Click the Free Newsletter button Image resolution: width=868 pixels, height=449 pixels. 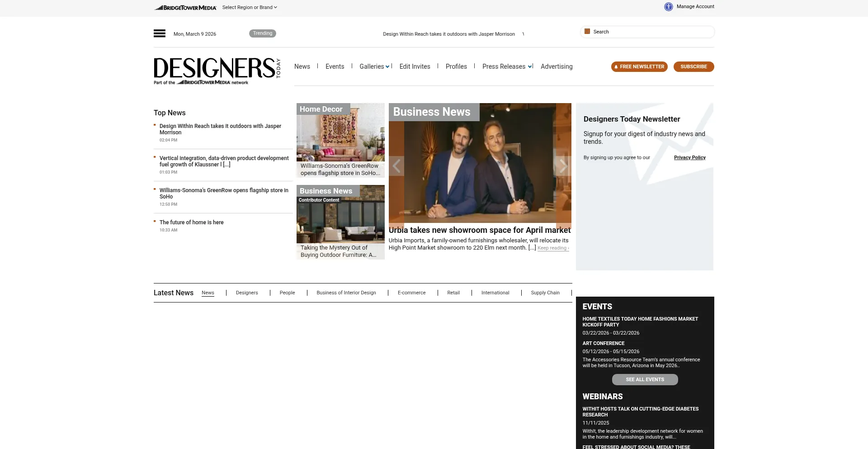tap(639, 66)
